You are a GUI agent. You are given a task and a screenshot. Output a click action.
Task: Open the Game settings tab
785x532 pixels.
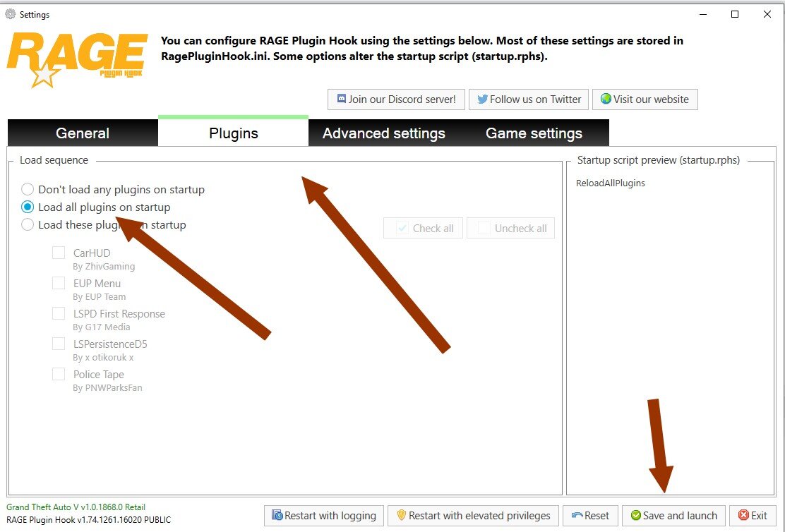pos(534,133)
